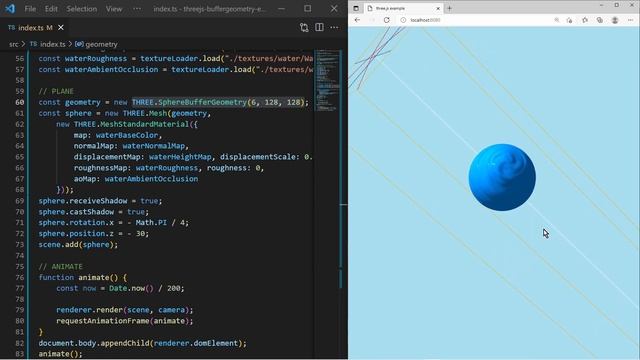Click waterHeightMap on line 65
The height and width of the screenshot is (360, 640).
[180, 157]
